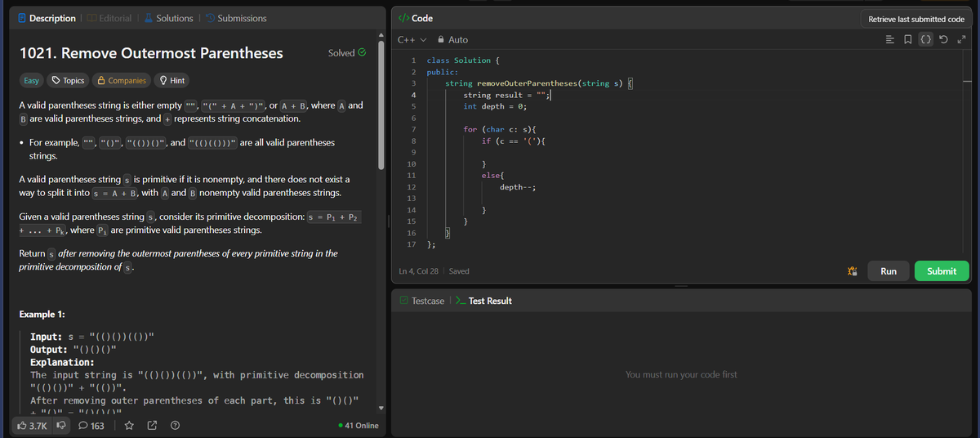Viewport: 980px width, 438px height.
Task: Open the 163 comments icon
Action: point(91,426)
